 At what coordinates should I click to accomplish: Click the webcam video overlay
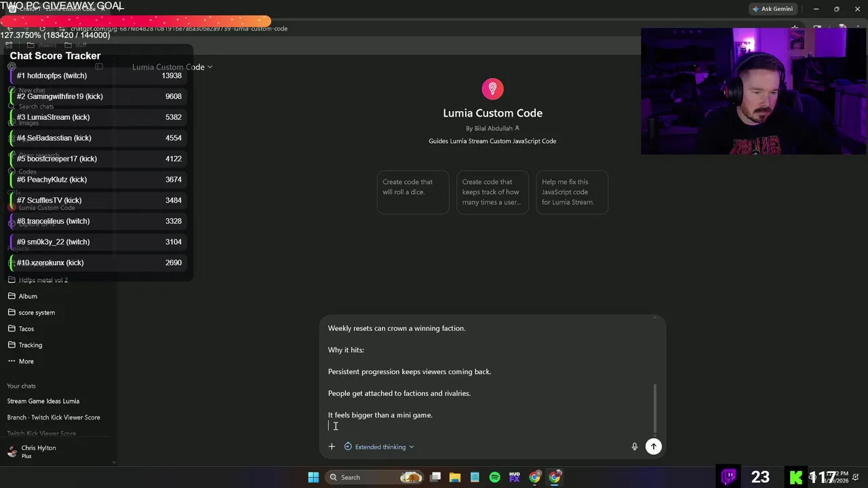click(753, 91)
